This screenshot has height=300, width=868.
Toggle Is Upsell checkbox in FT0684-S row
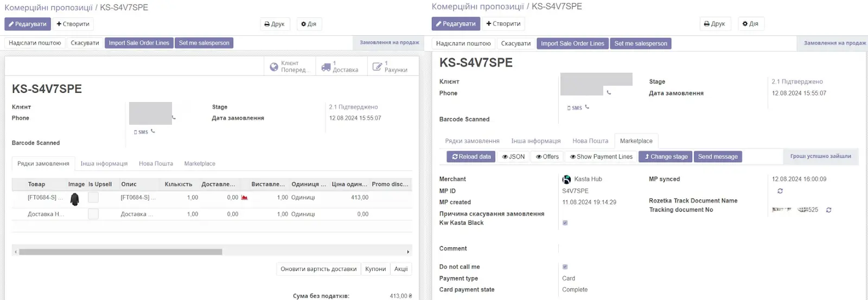pos(93,197)
